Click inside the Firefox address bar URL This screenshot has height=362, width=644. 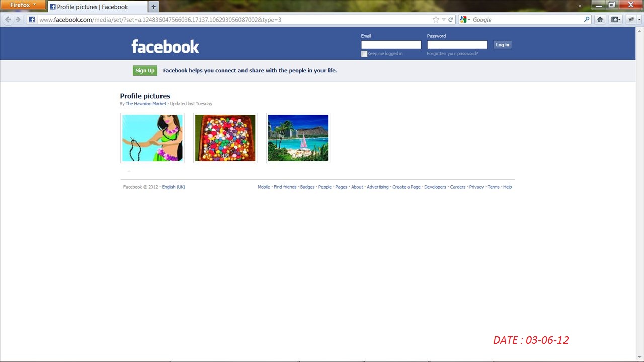[x=234, y=20]
